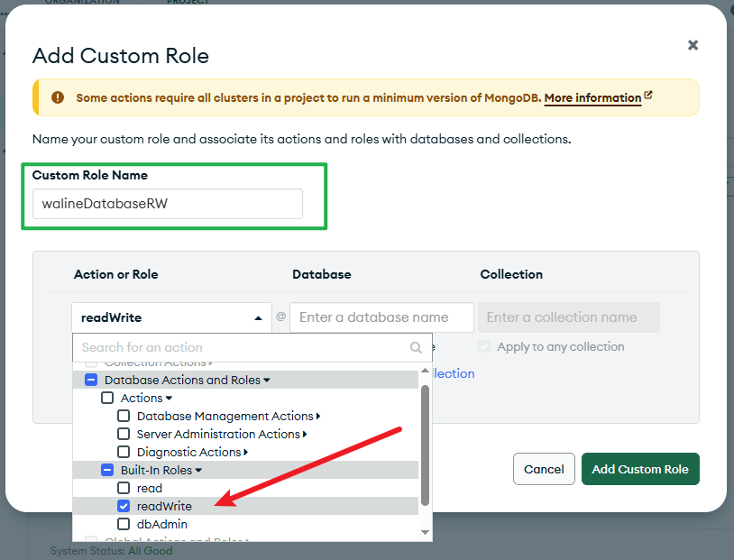Check the dbAdmin role checkbox
Viewport: 734px width, 560px height.
124,524
